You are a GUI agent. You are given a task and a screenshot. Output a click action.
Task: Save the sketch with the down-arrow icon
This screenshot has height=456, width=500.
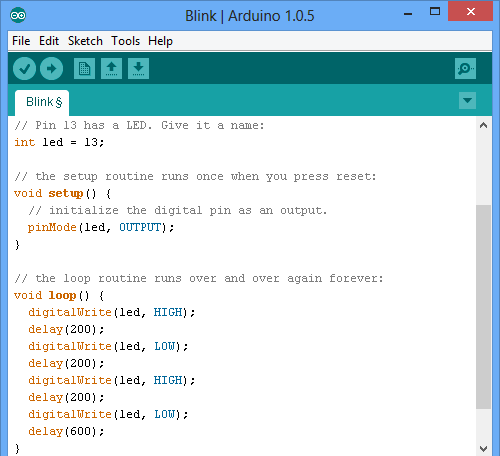click(x=138, y=69)
